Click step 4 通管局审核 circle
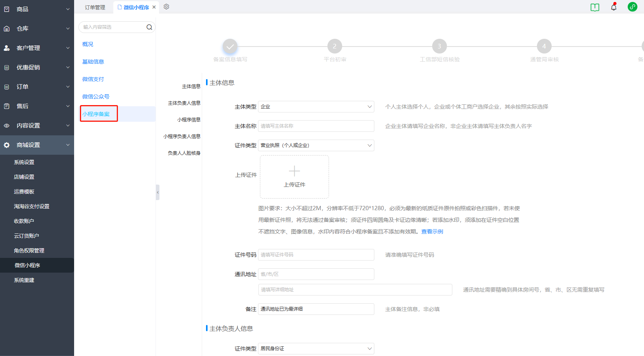The width and height of the screenshot is (644, 356). [x=544, y=46]
